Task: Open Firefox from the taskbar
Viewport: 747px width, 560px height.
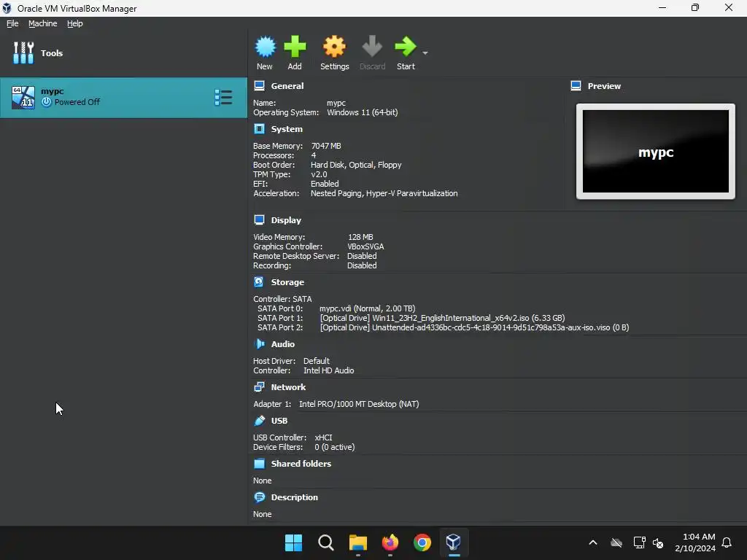Action: (390, 542)
